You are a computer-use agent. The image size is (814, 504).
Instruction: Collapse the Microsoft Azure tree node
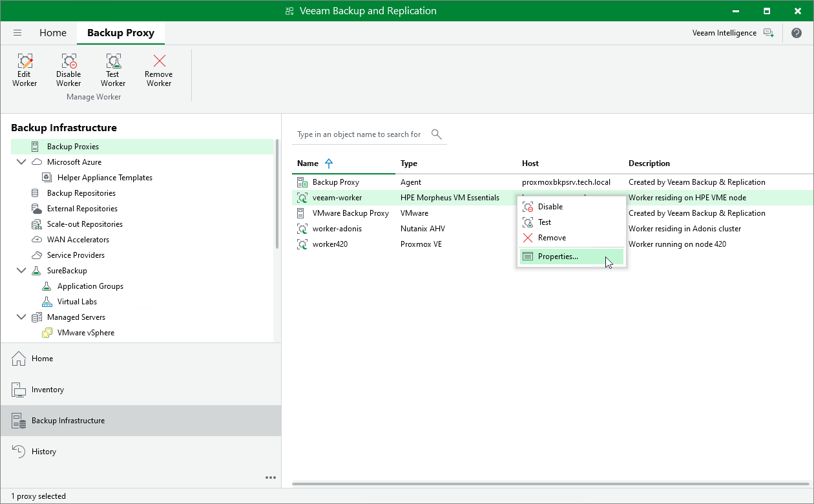pyautogui.click(x=21, y=162)
